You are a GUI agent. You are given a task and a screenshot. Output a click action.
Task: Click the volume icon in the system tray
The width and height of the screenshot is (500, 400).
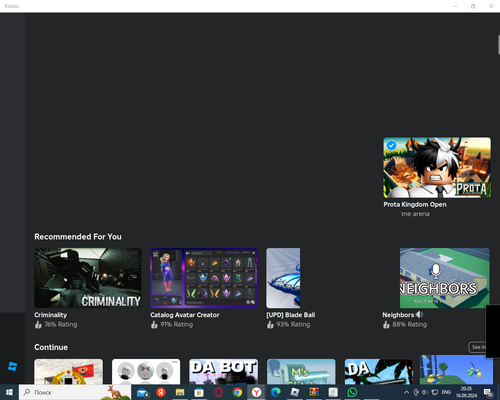click(425, 392)
